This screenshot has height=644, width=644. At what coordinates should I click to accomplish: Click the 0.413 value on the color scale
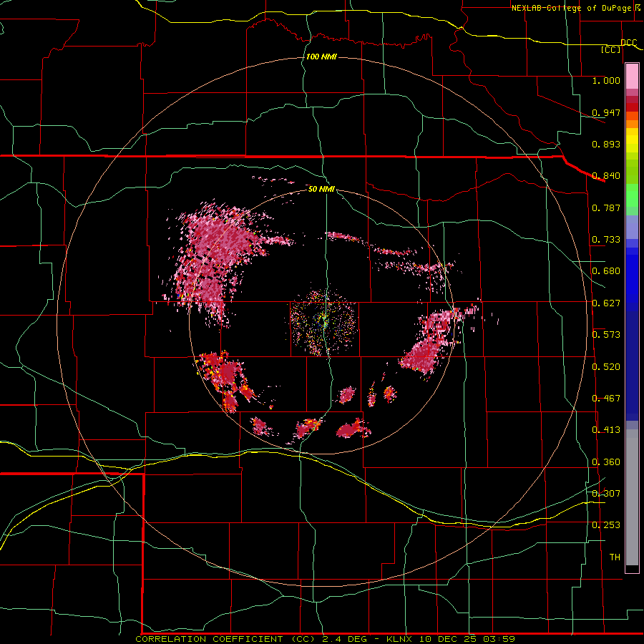pos(606,430)
